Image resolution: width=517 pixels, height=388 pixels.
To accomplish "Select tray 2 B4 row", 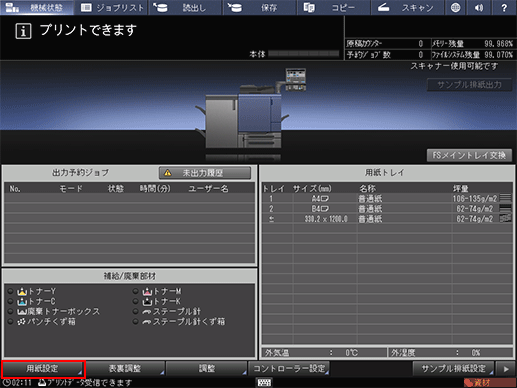I will click(x=387, y=209).
